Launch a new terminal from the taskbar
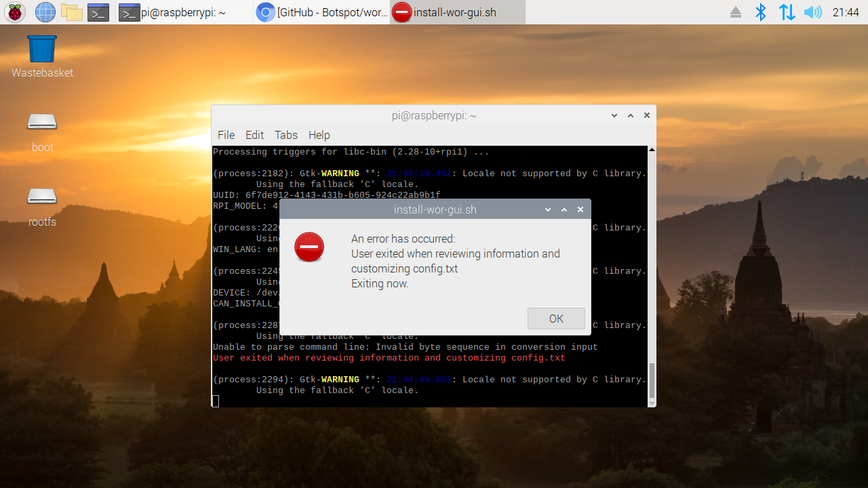Viewport: 868px width, 488px height. tap(98, 12)
